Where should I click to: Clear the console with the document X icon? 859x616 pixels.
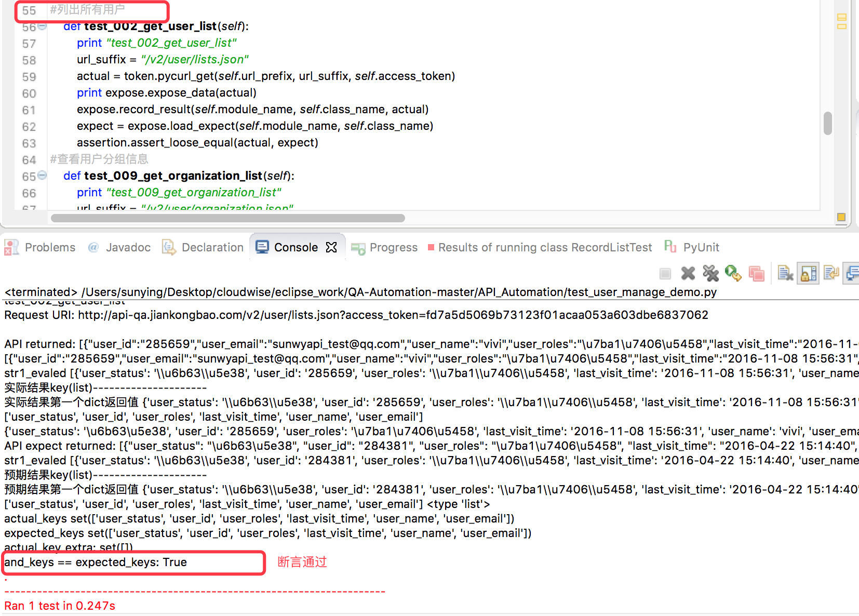click(785, 273)
